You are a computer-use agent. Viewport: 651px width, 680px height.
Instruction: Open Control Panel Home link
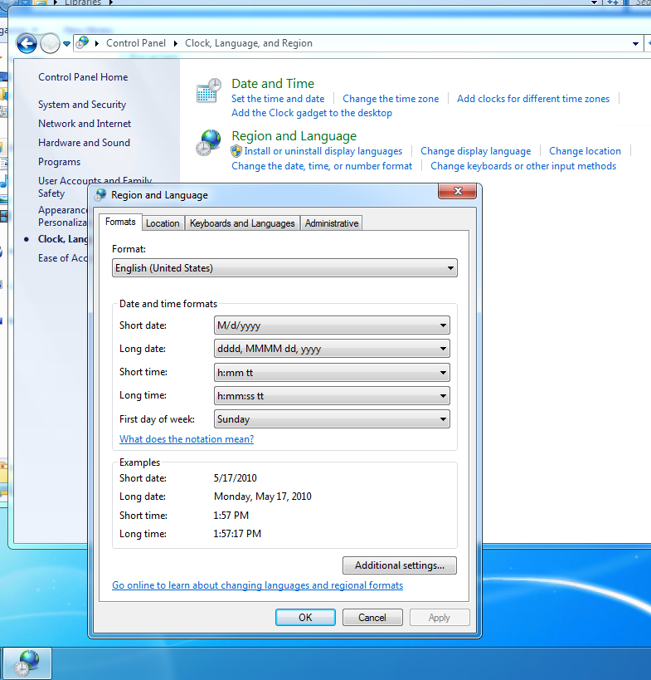tap(83, 77)
